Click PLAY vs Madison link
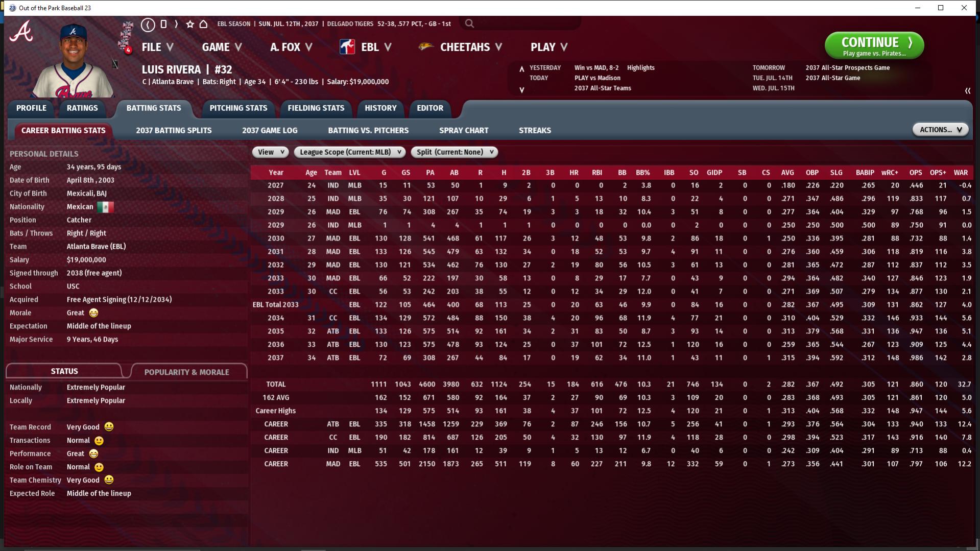Viewport: 980px width, 551px height. [x=597, y=78]
